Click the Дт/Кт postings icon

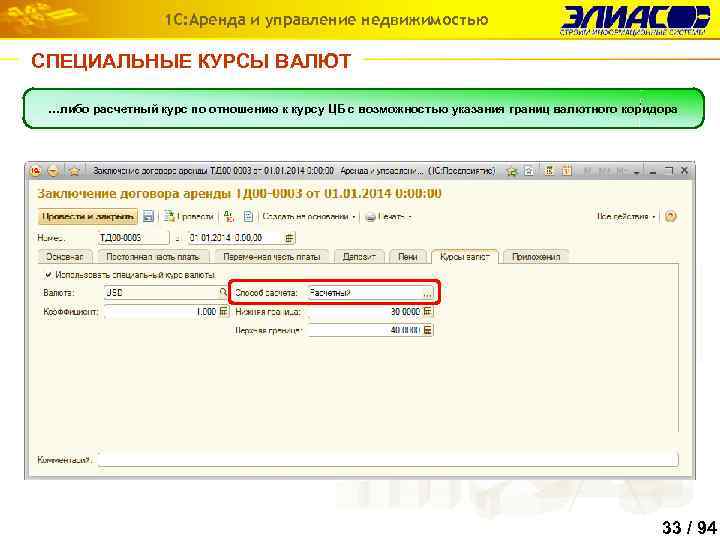pyautogui.click(x=229, y=216)
